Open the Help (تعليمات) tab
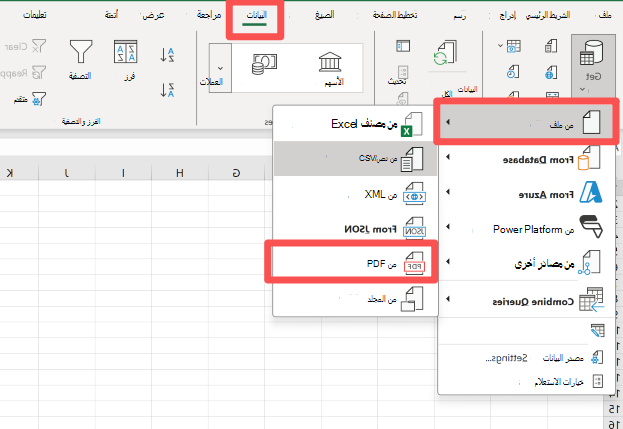This screenshot has height=429, width=623. point(35,15)
